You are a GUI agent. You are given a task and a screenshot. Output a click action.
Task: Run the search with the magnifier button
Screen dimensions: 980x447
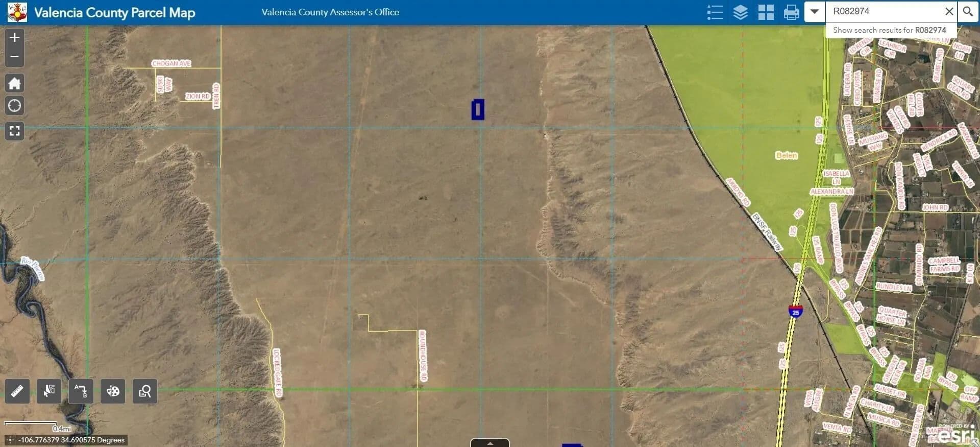(968, 11)
